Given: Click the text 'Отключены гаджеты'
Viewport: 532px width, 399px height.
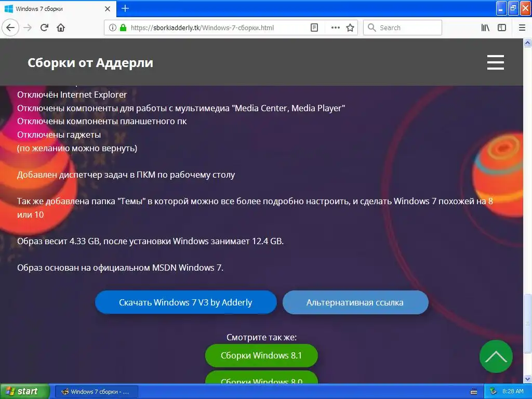Looking at the screenshot, I should tap(59, 135).
